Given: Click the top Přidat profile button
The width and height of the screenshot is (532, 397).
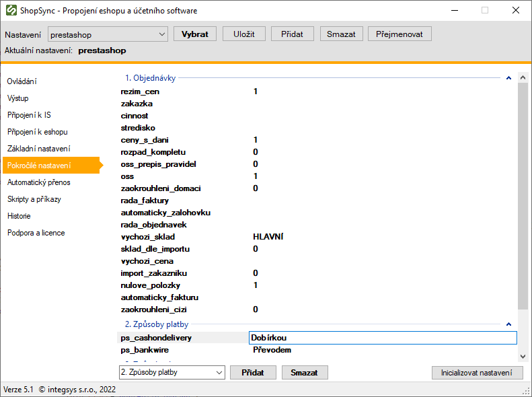Looking at the screenshot, I should [292, 34].
